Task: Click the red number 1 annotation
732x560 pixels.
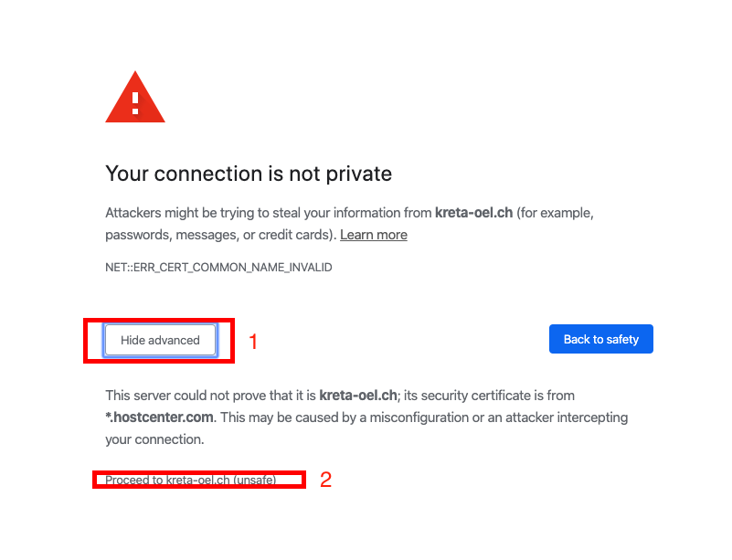Action: [254, 342]
